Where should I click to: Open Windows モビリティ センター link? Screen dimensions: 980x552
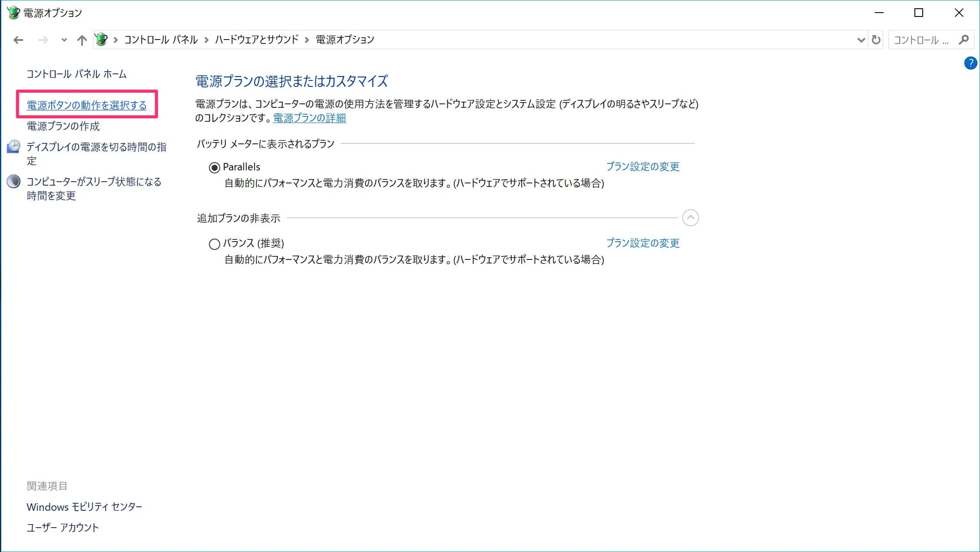tap(84, 507)
